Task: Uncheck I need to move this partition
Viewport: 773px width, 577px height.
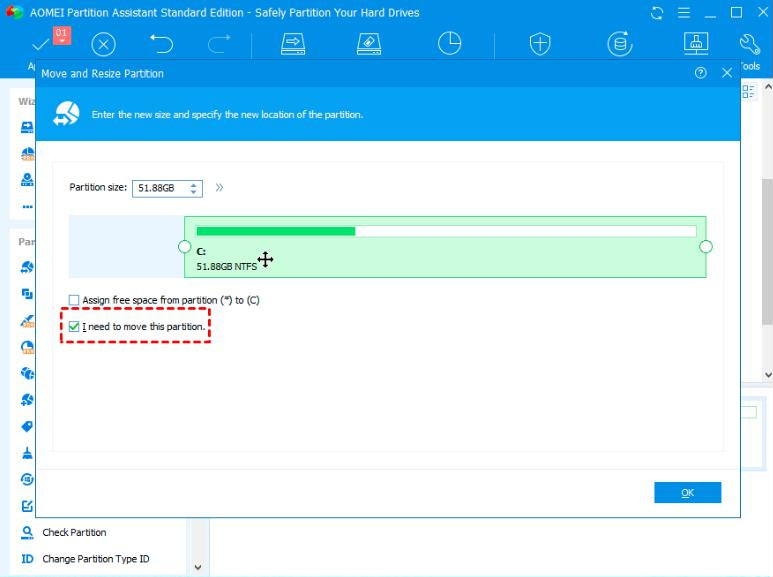Action: click(74, 327)
